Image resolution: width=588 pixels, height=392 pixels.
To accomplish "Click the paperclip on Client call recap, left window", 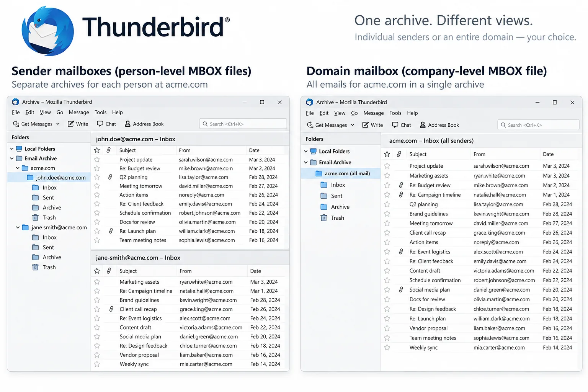I will (x=111, y=309).
